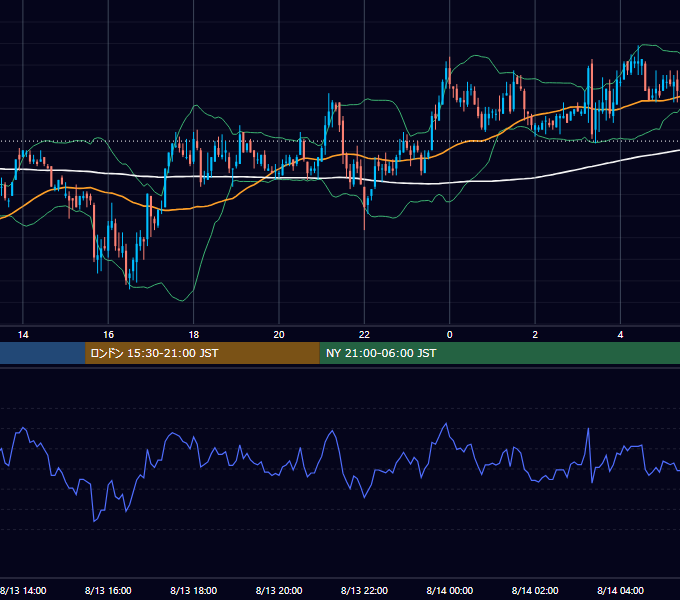Click the 8/13 20:00 time label

pyautogui.click(x=279, y=590)
